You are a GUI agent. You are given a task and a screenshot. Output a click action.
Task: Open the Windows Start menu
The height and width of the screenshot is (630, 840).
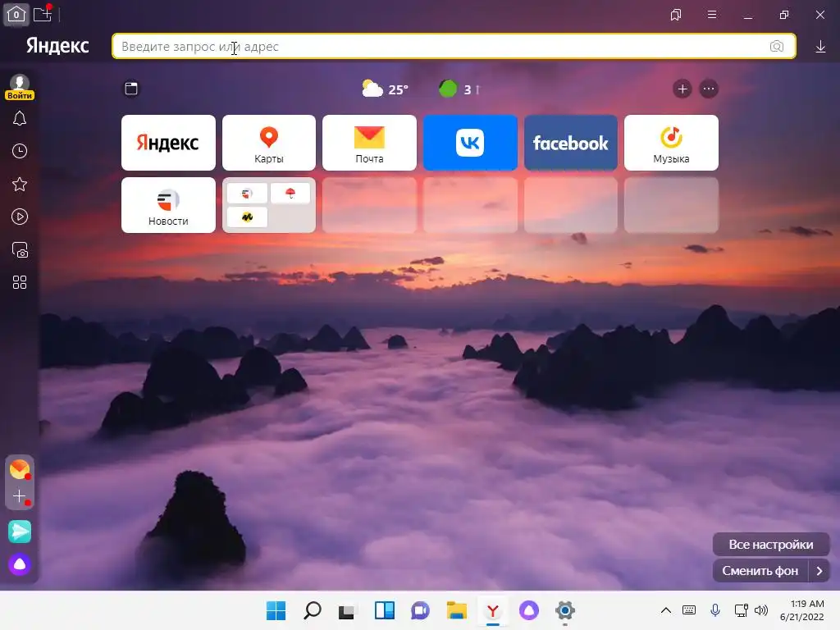click(276, 610)
